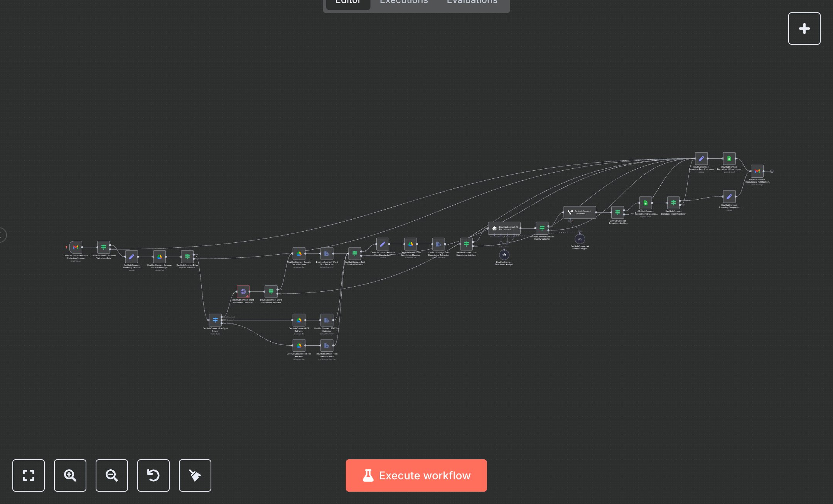Click the Gmail trigger Resume Collection System node
Viewport: 833px width, 504px height.
point(76,247)
